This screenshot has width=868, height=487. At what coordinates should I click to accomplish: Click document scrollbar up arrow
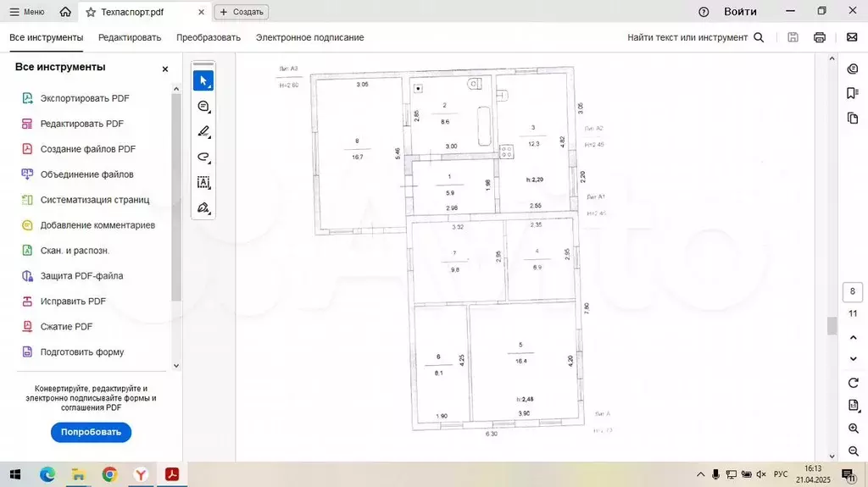832,58
